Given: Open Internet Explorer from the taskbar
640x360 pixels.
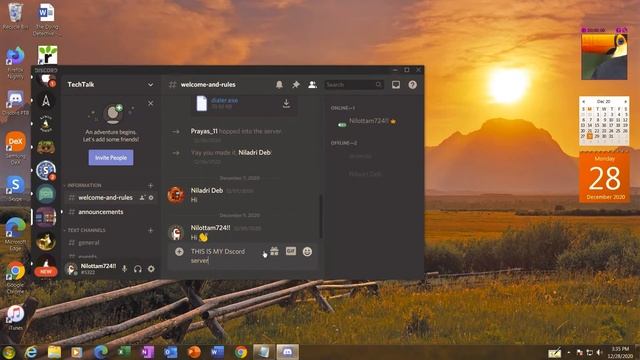Looking at the screenshot, I should point(31,352).
